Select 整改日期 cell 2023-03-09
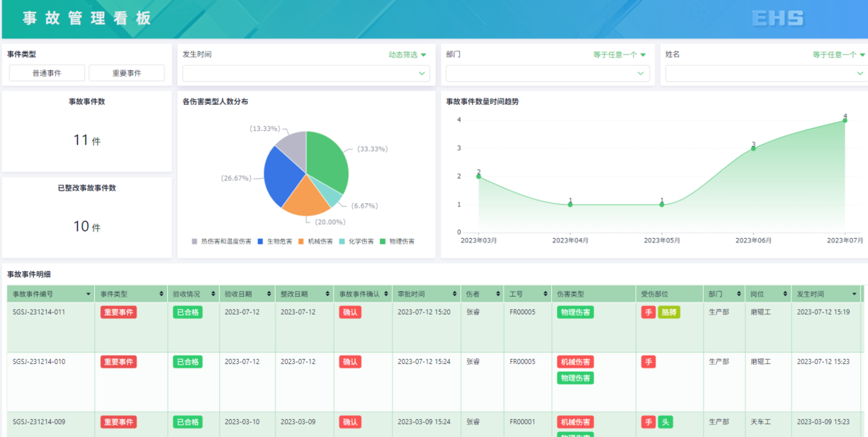This screenshot has width=868, height=437. click(303, 425)
